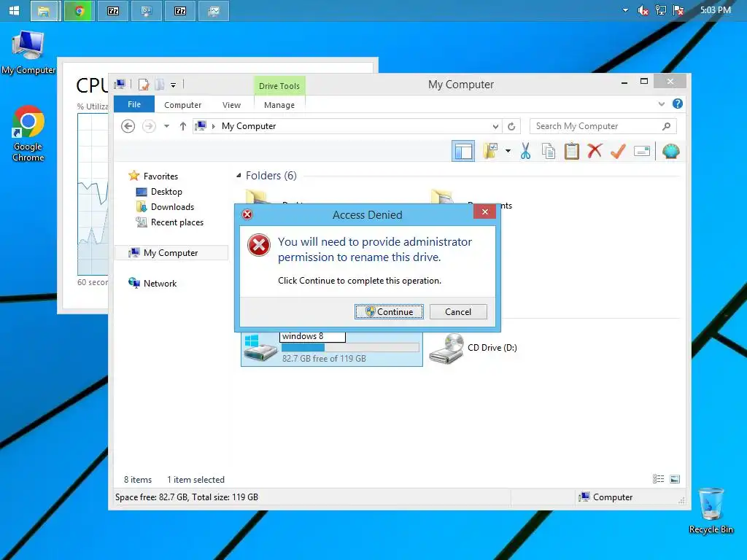Viewport: 747px width, 560px height.
Task: Switch to large icons view in status bar
Action: coord(675,479)
